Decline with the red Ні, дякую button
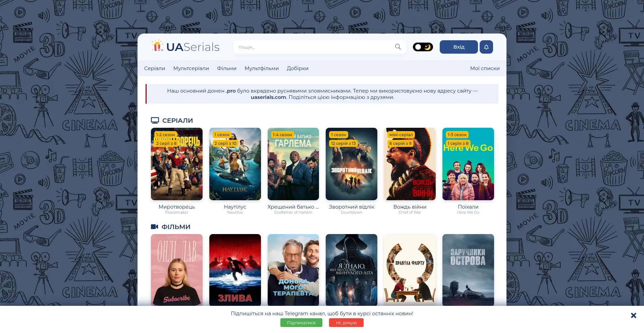The image size is (644, 333). (x=346, y=323)
